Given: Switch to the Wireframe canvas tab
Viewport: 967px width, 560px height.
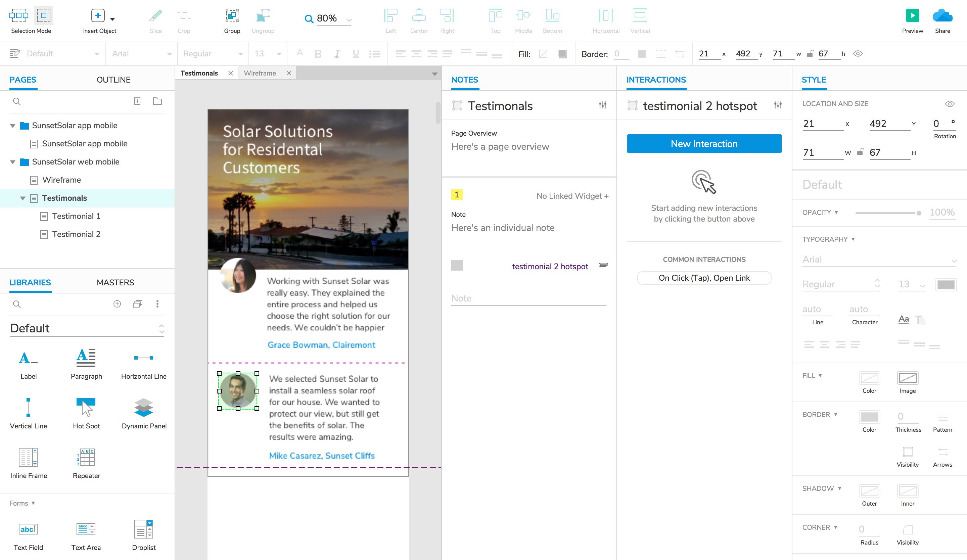Looking at the screenshot, I should point(260,73).
